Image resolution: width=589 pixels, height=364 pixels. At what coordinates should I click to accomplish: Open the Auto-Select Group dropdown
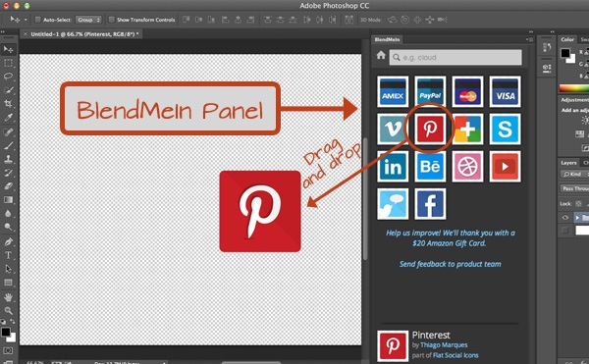point(88,20)
